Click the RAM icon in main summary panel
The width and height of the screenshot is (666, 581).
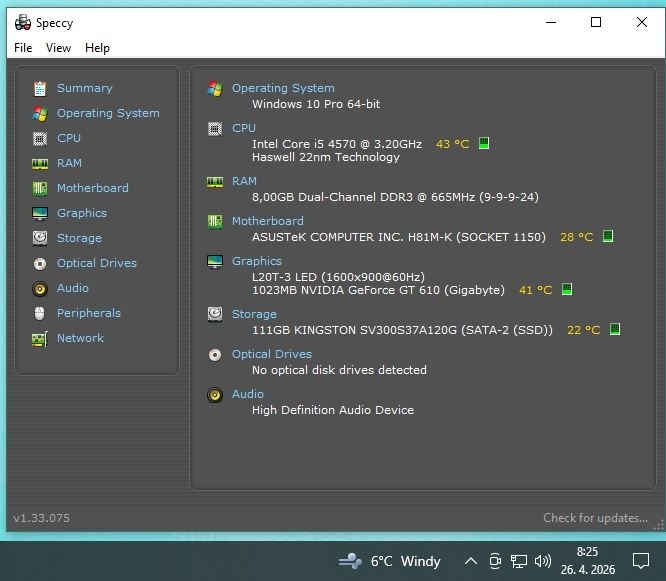tap(215, 182)
